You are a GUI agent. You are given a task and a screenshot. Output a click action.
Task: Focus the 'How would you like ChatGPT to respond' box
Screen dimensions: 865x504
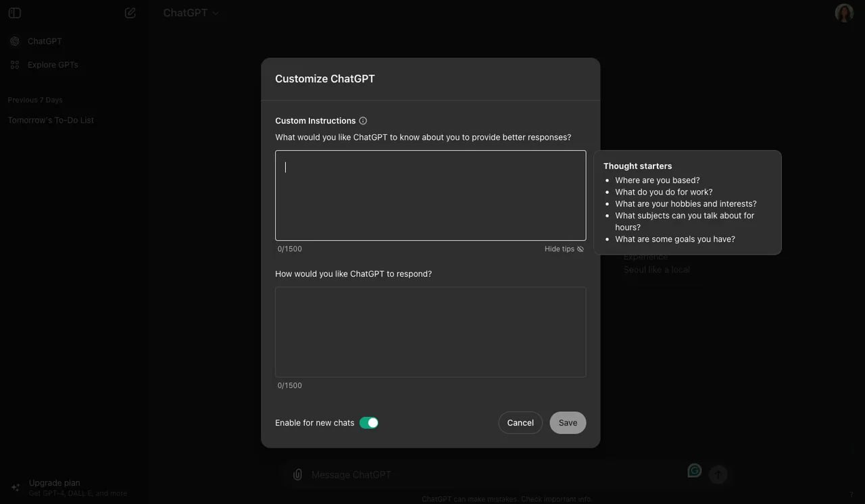[430, 332]
